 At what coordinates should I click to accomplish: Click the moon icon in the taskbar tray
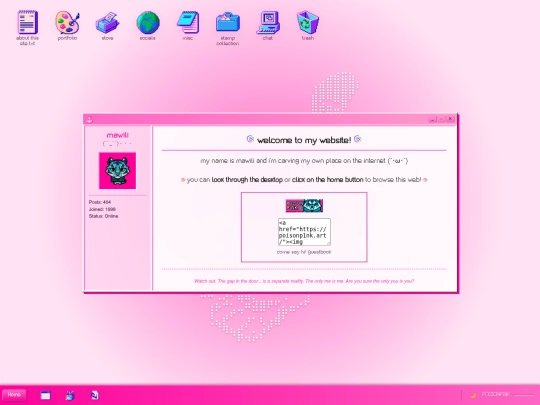click(x=473, y=395)
